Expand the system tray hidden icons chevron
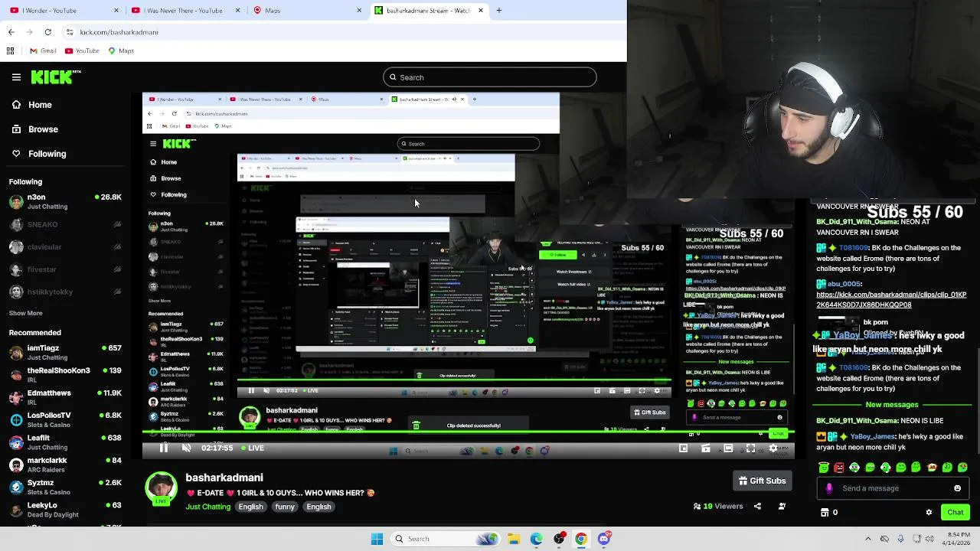The width and height of the screenshot is (980, 551). coord(867,539)
